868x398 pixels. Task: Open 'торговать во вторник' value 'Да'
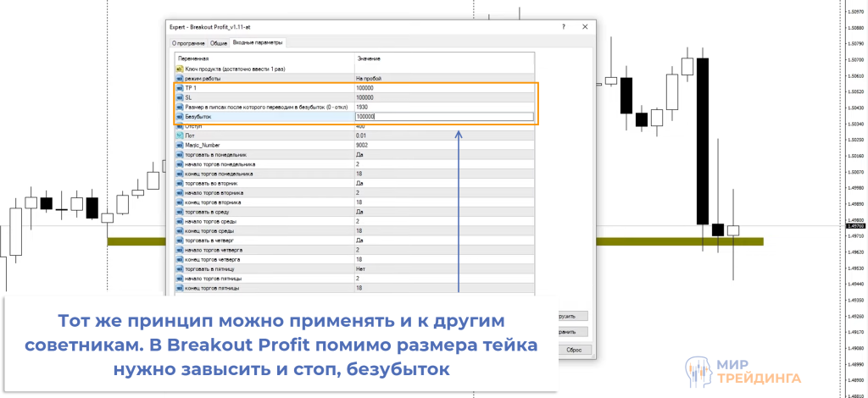[444, 183]
